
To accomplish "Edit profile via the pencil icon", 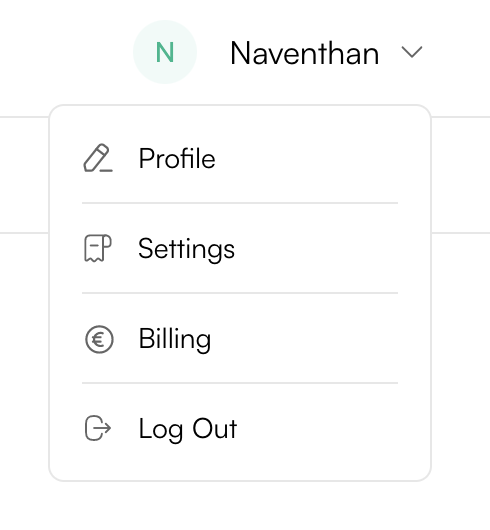I will [x=98, y=158].
